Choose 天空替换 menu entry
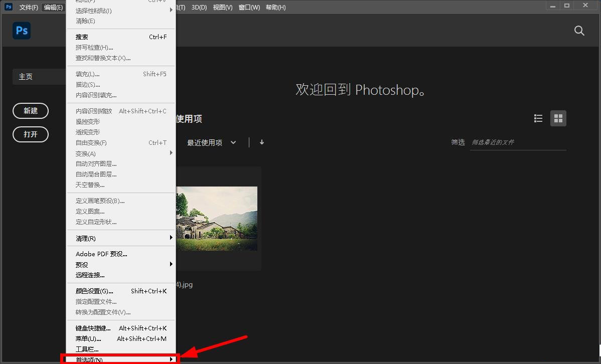 coord(121,185)
